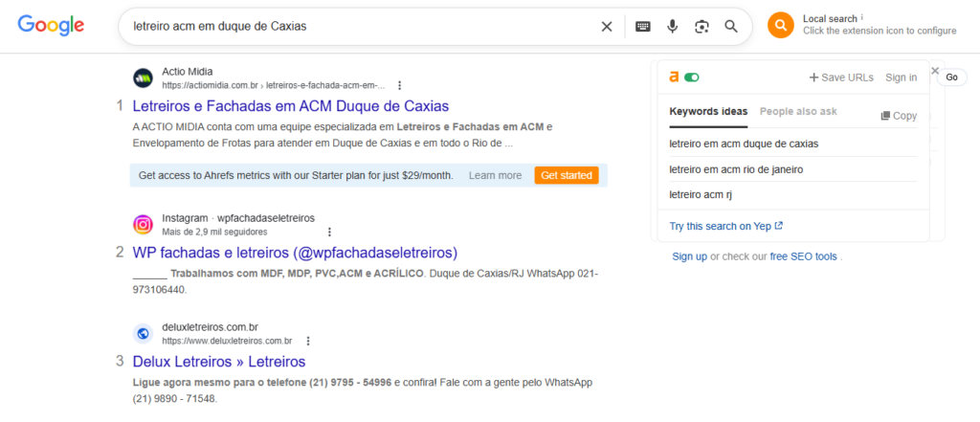Close the Ahrefs panel
The height and width of the screenshot is (422, 980).
point(935,71)
